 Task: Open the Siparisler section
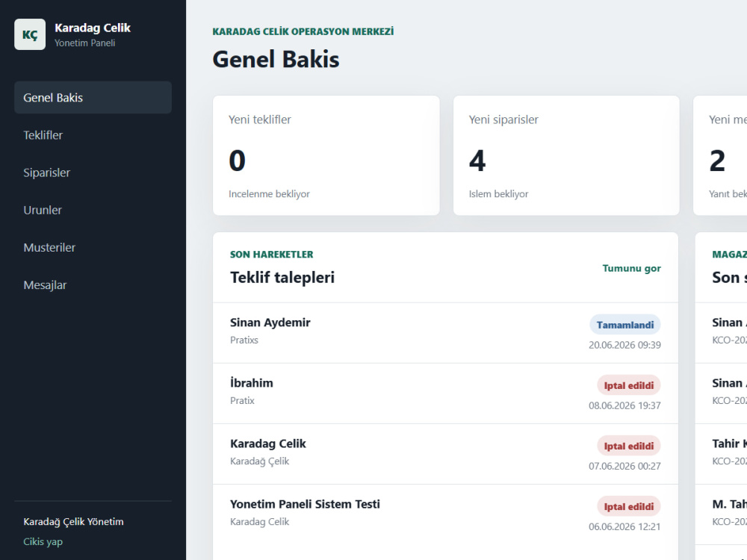click(x=93, y=172)
